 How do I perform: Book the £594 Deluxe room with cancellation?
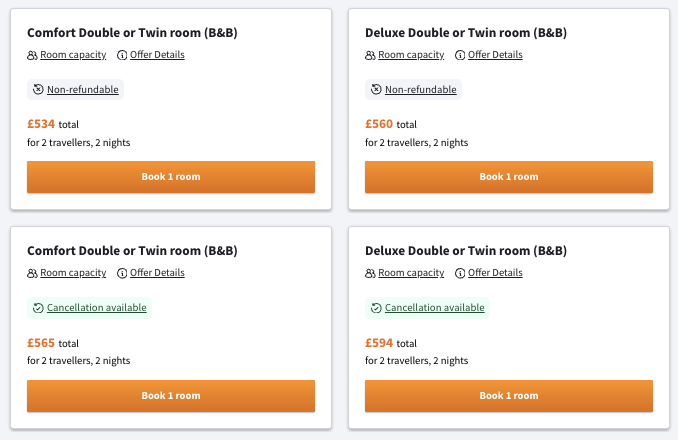pyautogui.click(x=509, y=396)
